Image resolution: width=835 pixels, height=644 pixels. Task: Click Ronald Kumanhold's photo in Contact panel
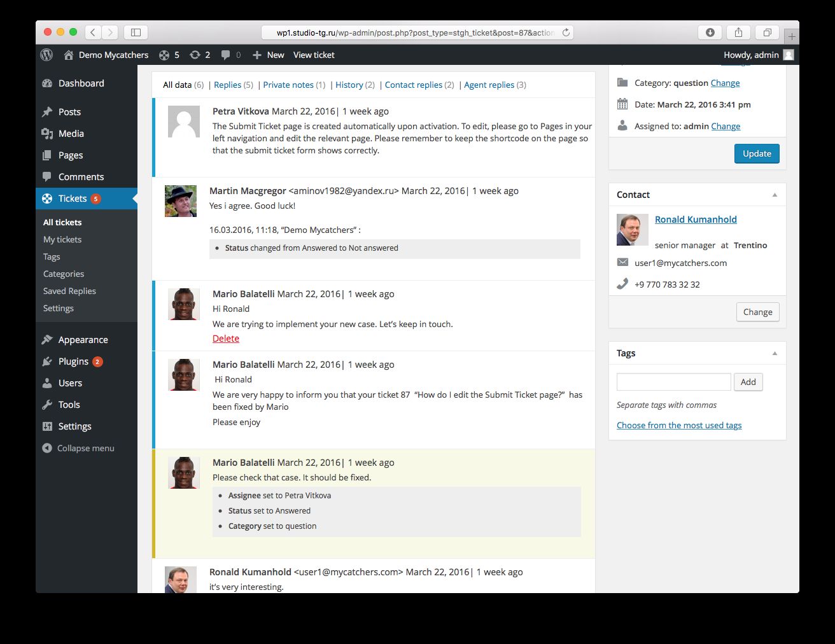pyautogui.click(x=633, y=230)
